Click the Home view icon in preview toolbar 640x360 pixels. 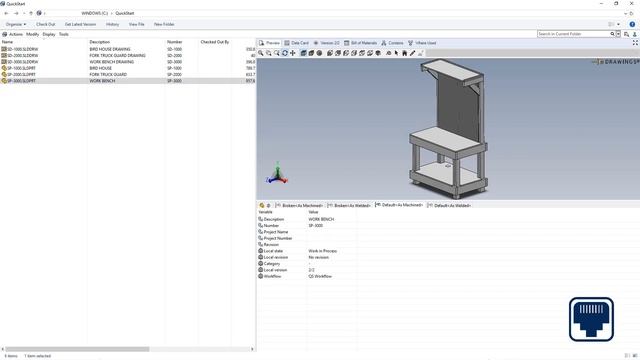(x=404, y=53)
